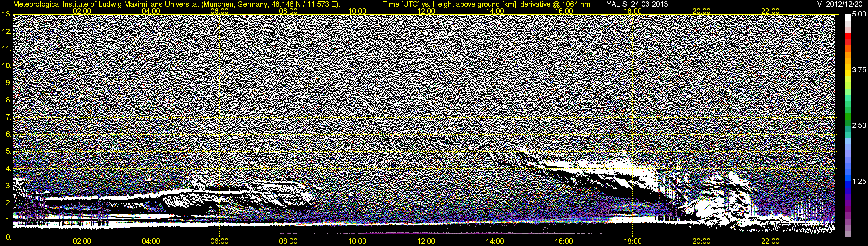Select the 06:00 label on the top time axis

219,11
